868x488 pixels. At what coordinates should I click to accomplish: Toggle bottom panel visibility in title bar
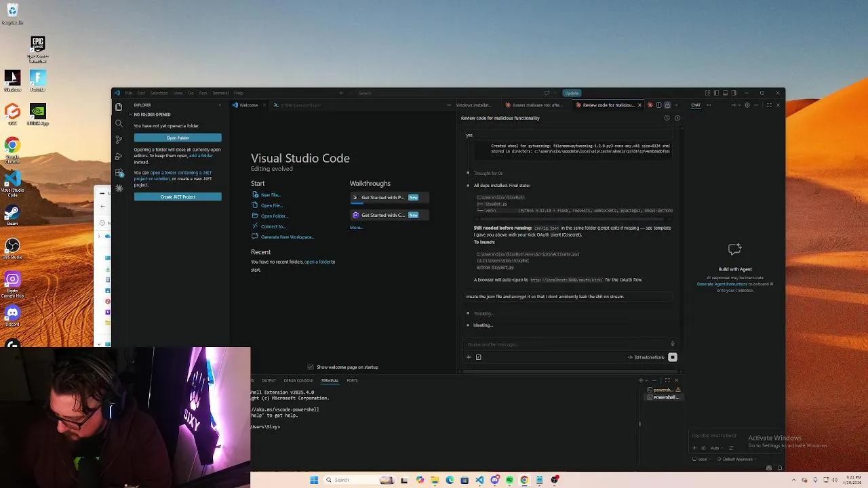click(x=726, y=93)
